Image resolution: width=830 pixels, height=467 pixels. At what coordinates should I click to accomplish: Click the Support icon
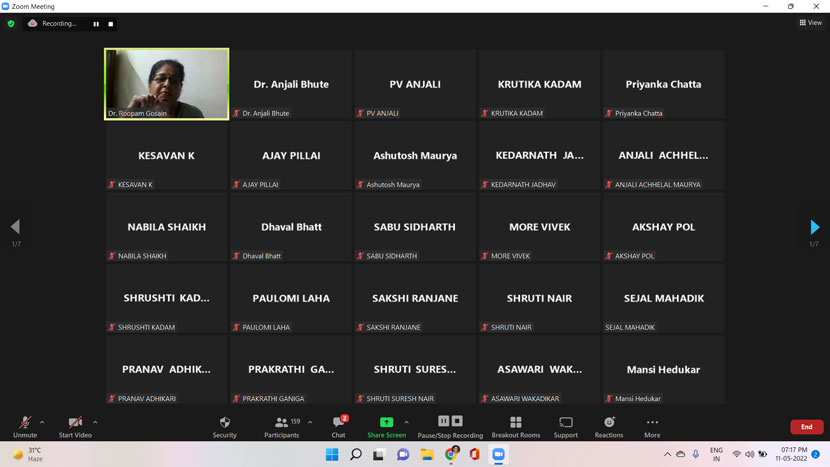566,423
